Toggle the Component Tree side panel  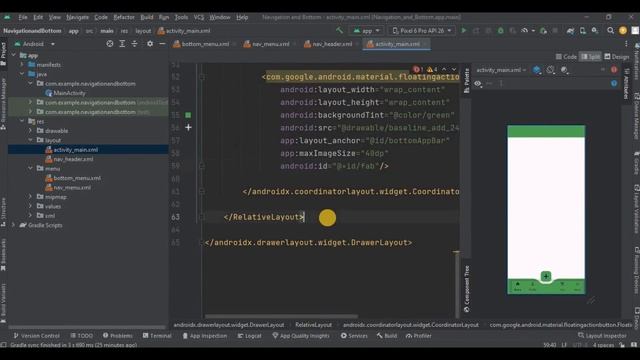tap(467, 289)
